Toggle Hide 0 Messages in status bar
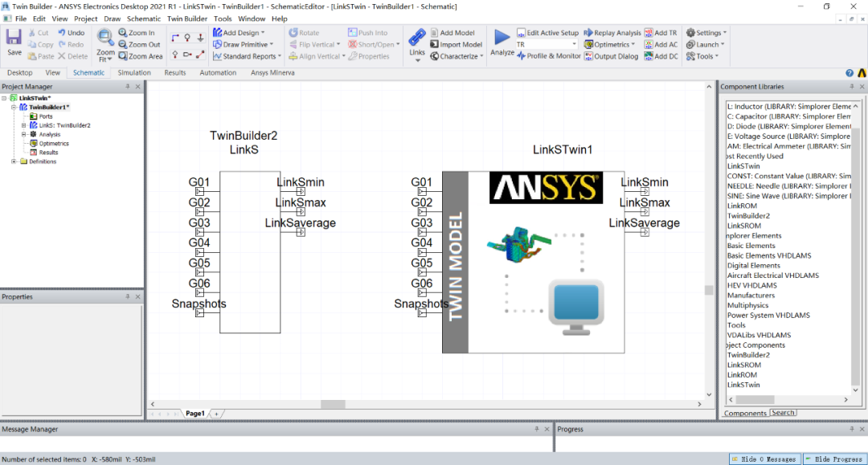Viewport: 868px width, 465px height. pos(764,459)
